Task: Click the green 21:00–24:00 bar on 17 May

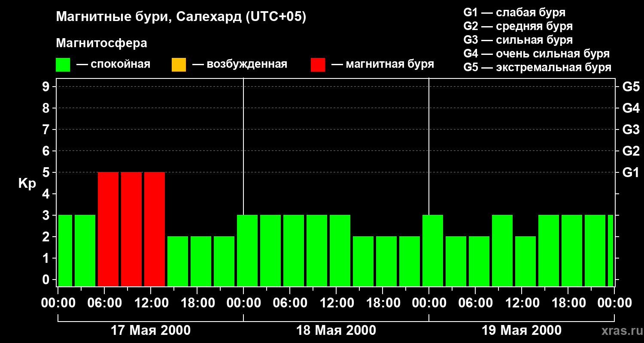Action: [224, 262]
